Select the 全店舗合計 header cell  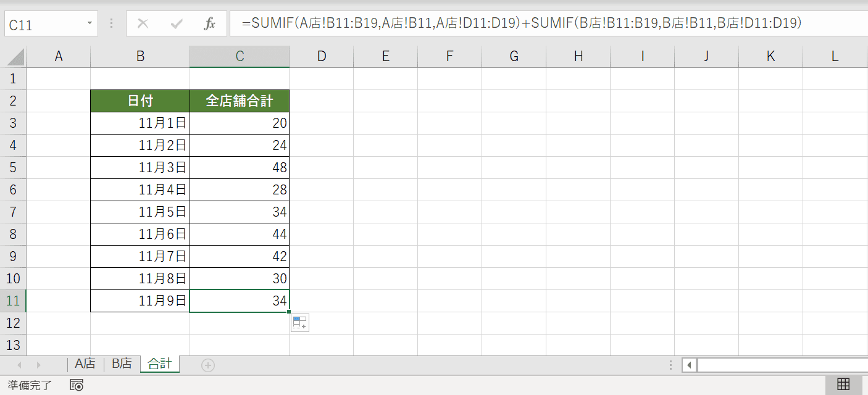(x=240, y=101)
